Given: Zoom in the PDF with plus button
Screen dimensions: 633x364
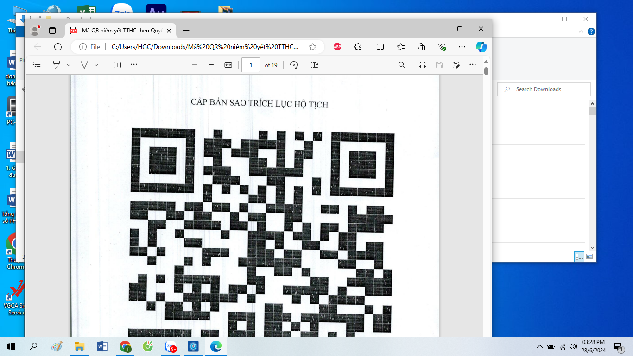Looking at the screenshot, I should pyautogui.click(x=211, y=65).
